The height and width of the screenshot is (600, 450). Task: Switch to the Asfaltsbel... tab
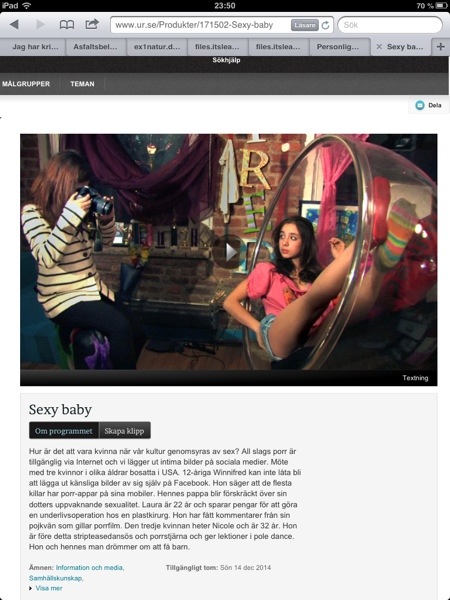click(x=95, y=47)
